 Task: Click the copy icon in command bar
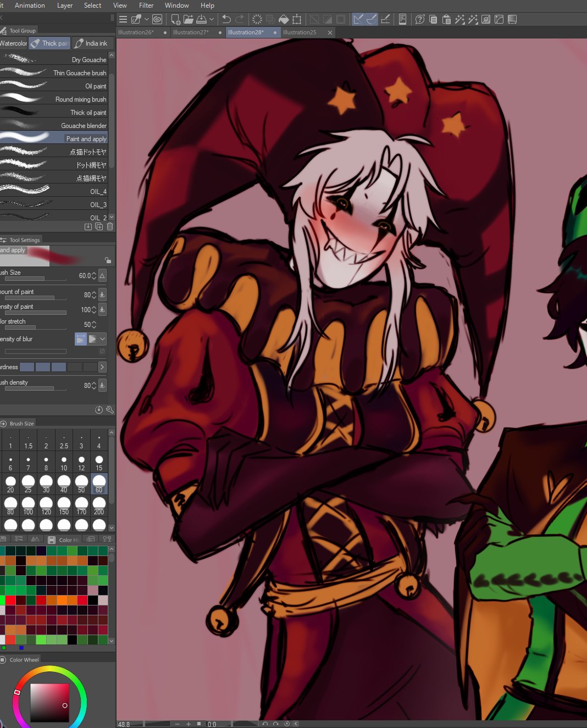tap(433, 19)
